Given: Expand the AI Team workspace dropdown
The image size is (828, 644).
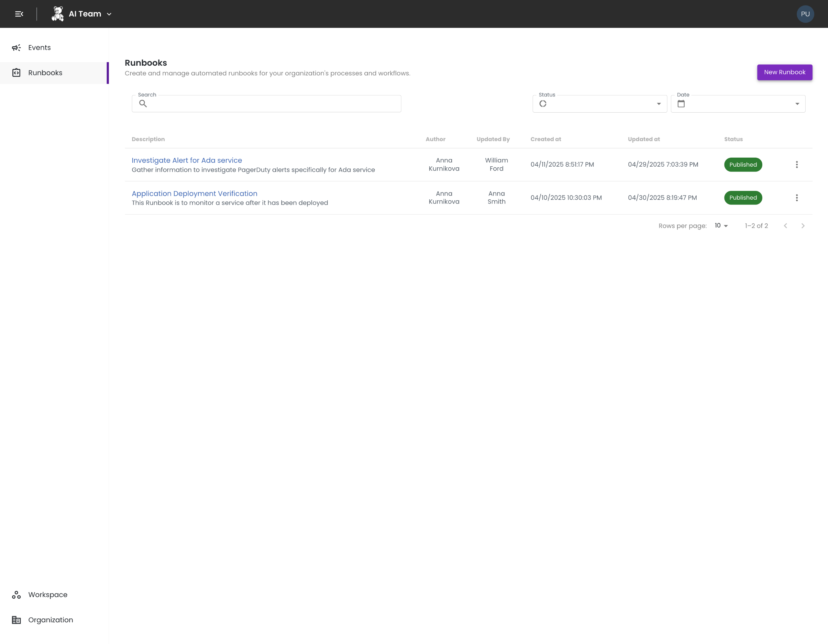Looking at the screenshot, I should coord(109,15).
